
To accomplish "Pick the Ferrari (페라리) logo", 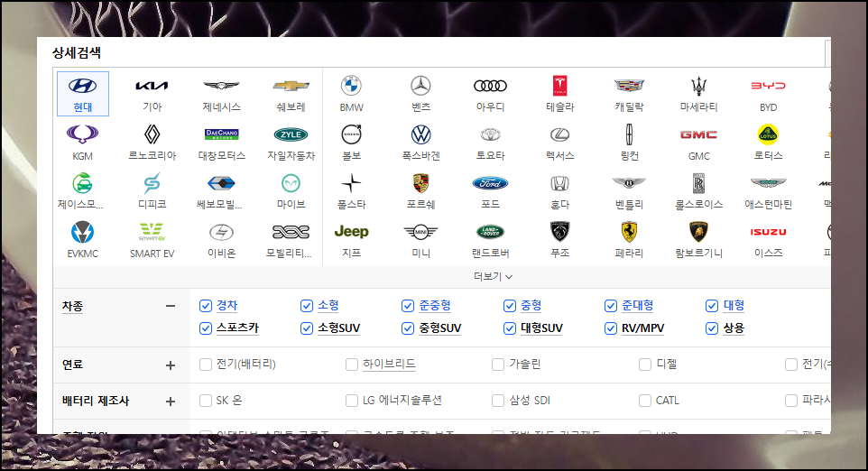I will [x=630, y=232].
